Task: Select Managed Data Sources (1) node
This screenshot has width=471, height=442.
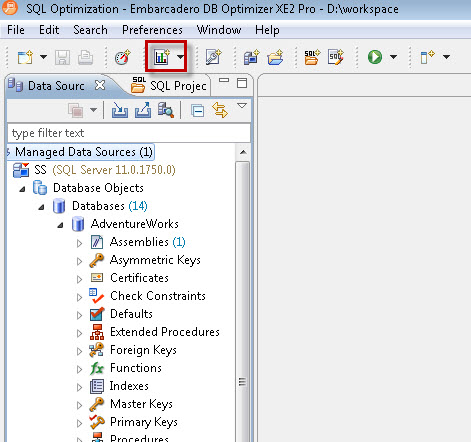Action: pos(84,152)
